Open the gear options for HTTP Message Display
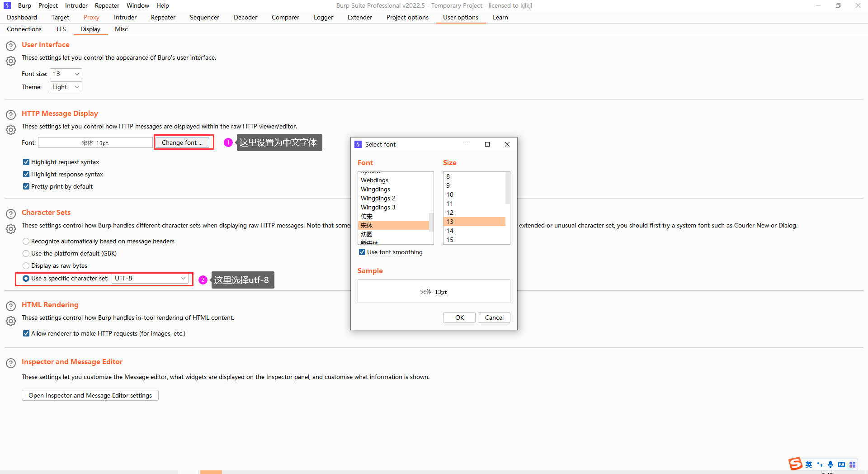868x474 pixels. point(11,130)
